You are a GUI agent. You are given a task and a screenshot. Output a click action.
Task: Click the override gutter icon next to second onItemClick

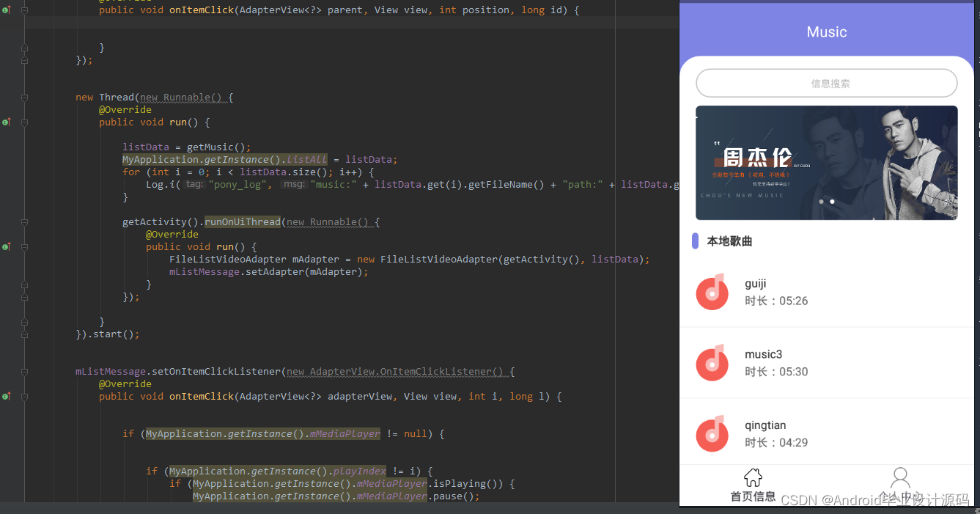pyautogui.click(x=6, y=396)
